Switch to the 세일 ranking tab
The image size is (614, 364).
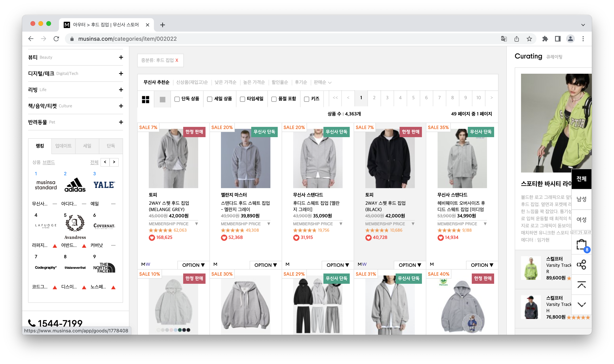(87, 146)
